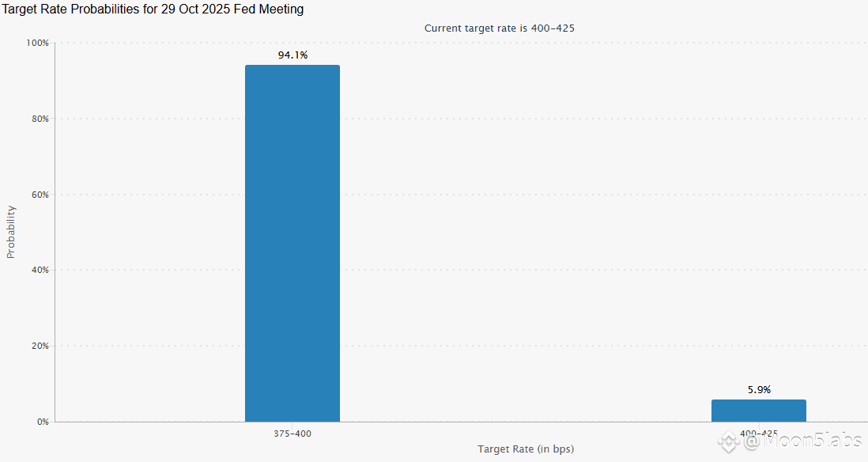
Task: Click the Target Rate (in bps) axis title
Action: coord(526,449)
